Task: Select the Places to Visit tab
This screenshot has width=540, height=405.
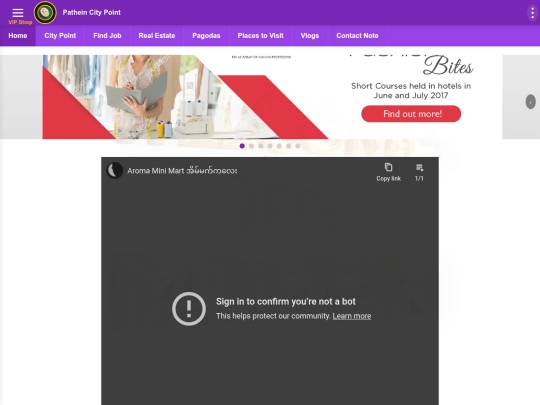Action: point(261,36)
